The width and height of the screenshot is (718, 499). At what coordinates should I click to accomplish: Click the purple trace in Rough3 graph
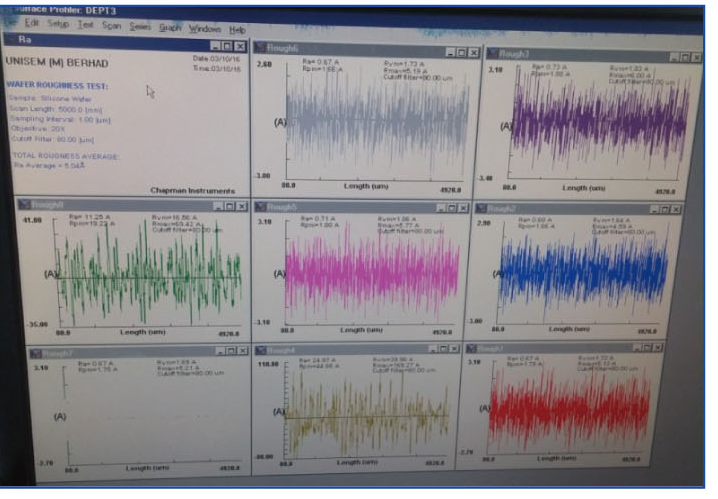click(x=600, y=123)
